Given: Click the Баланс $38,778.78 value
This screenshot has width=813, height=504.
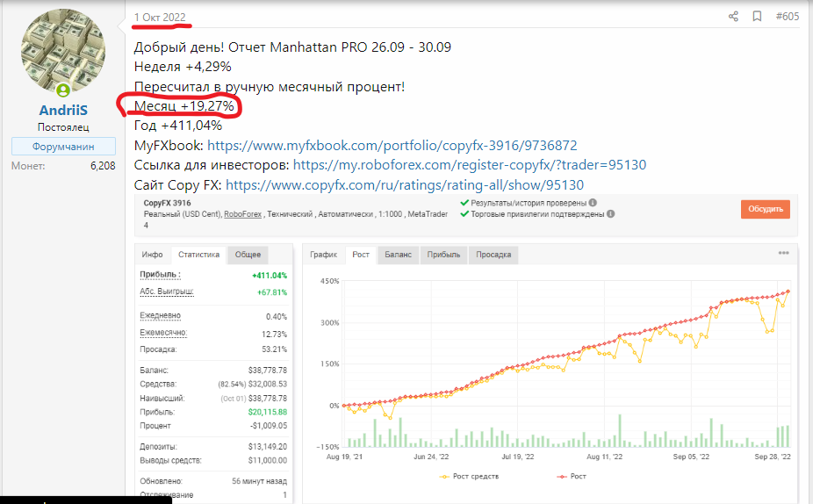Looking at the screenshot, I should click(x=268, y=371).
